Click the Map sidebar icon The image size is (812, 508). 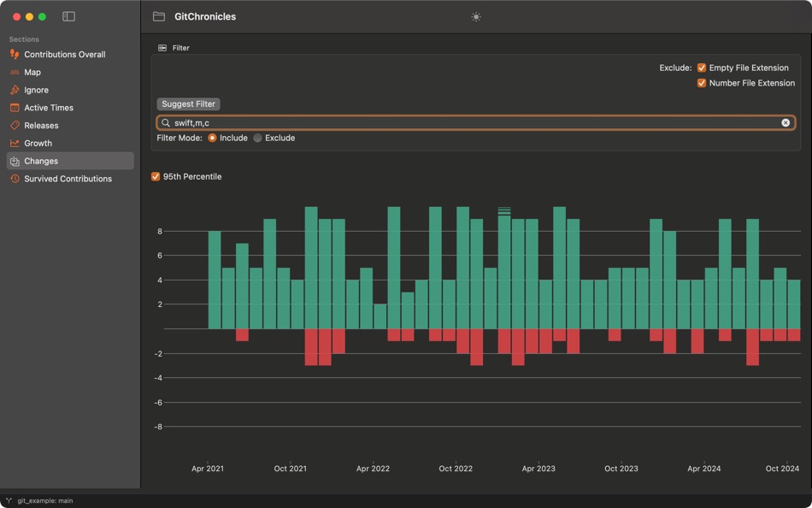click(x=15, y=72)
